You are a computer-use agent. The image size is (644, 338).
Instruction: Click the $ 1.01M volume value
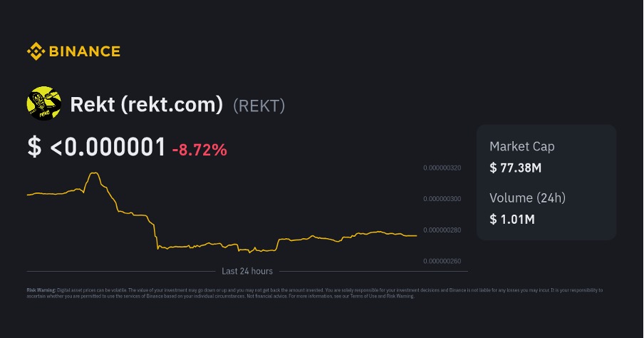pos(512,219)
